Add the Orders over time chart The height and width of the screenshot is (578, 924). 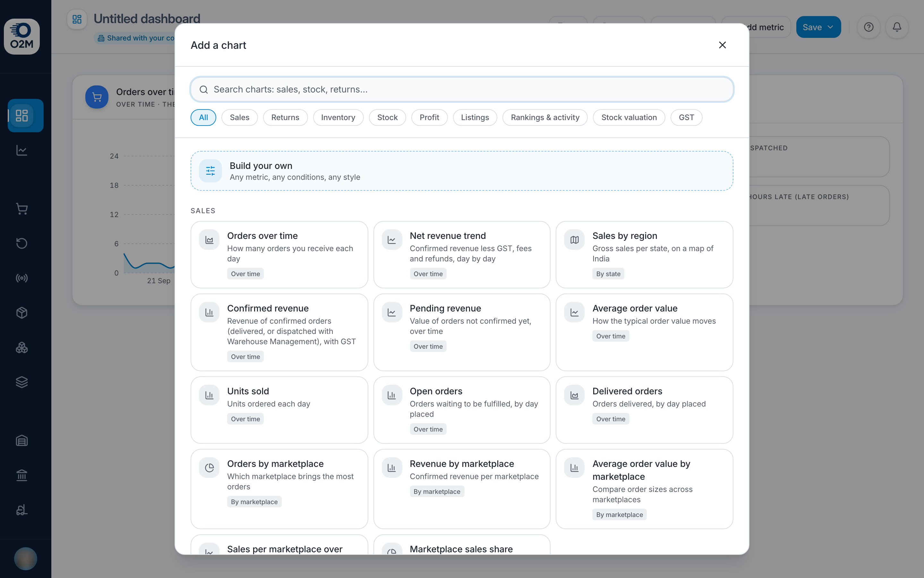pos(279,255)
